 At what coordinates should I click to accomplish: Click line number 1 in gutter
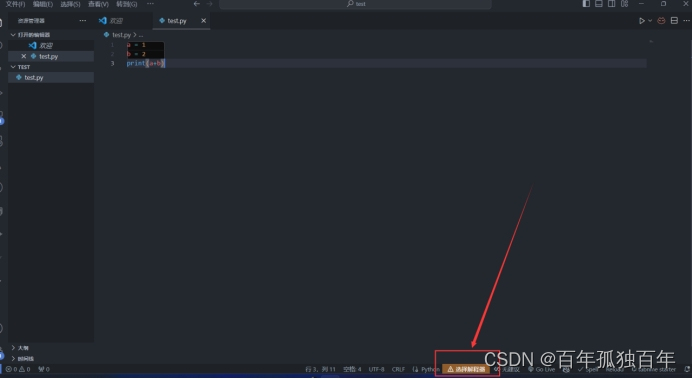112,45
